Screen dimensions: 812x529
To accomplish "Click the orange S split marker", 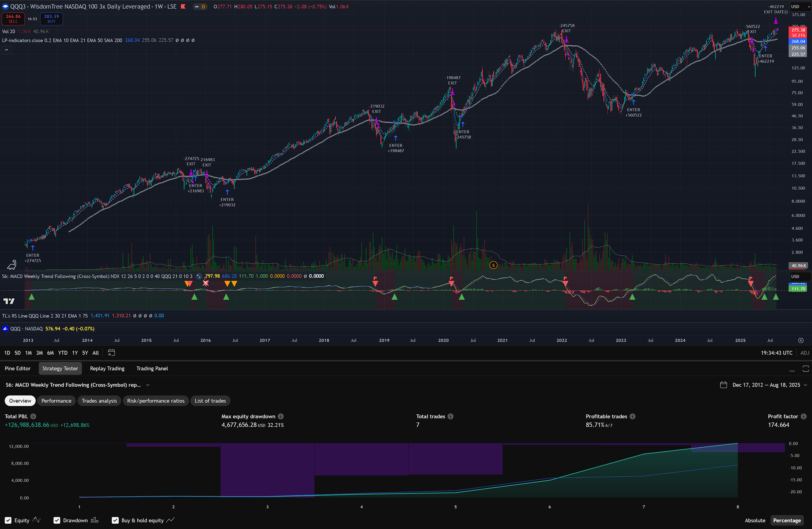I will [493, 265].
